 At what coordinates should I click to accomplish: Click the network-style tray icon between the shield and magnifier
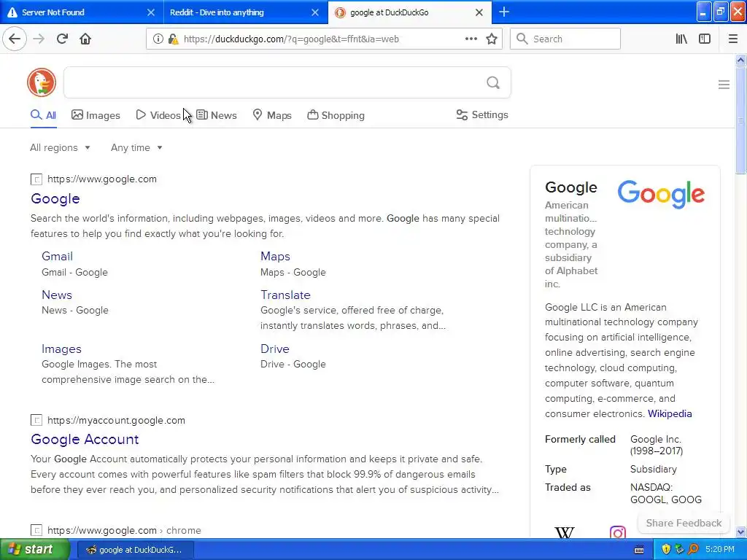click(x=679, y=549)
